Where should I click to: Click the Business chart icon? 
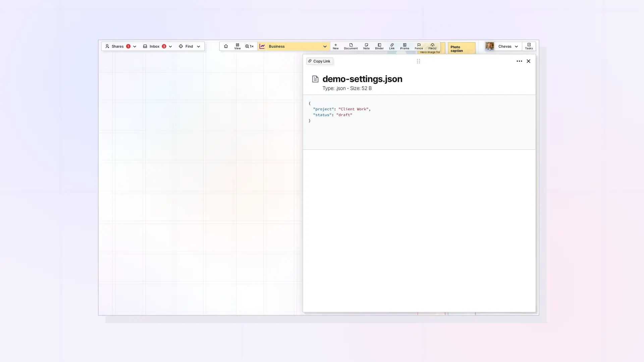click(x=262, y=46)
